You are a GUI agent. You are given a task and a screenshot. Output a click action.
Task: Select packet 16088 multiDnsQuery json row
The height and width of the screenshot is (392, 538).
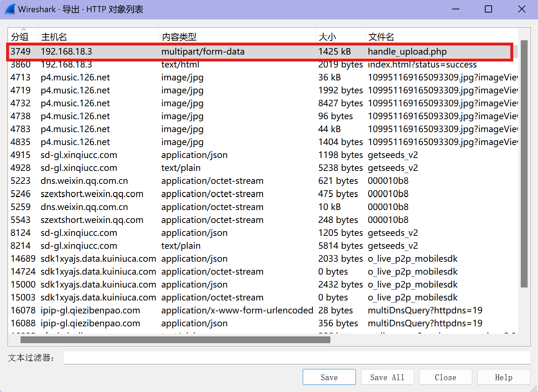[263, 323]
